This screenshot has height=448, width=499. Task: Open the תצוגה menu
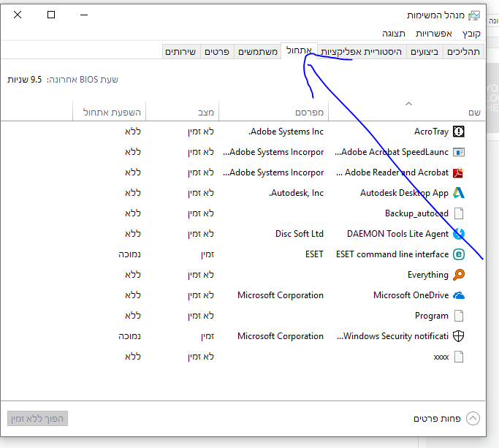(x=394, y=34)
